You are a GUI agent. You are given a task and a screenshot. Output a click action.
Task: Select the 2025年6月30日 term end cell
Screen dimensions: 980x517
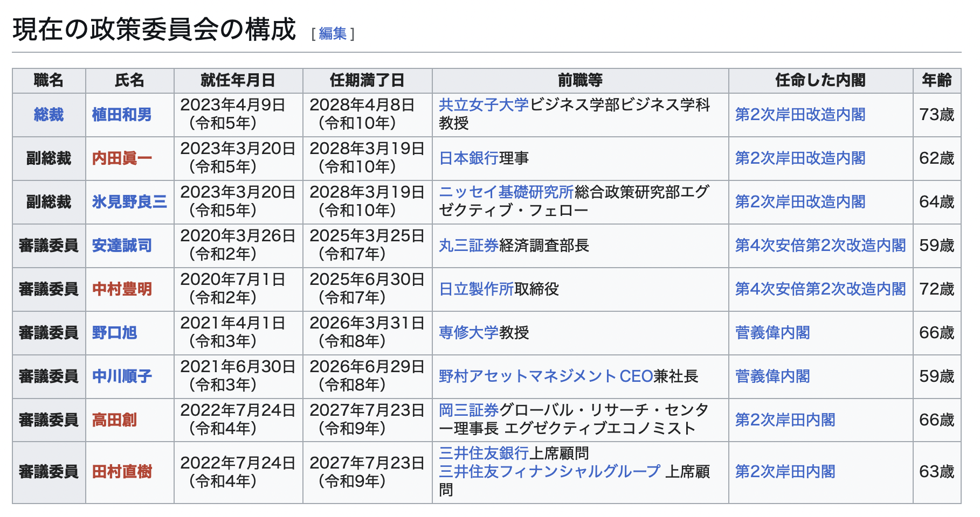tap(367, 289)
